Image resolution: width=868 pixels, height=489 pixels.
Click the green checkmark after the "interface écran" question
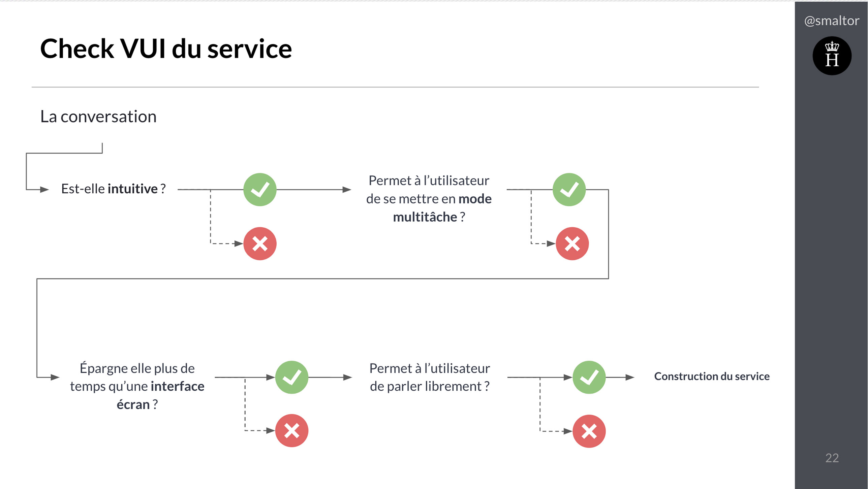291,377
